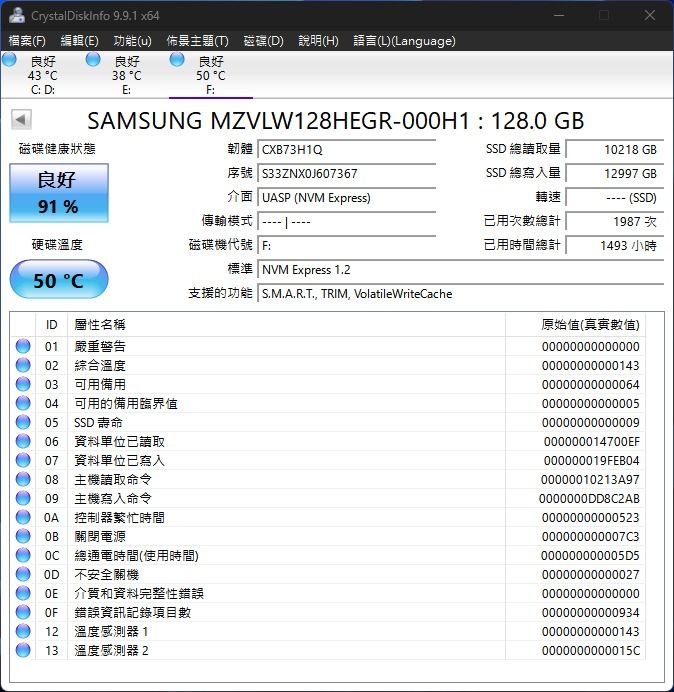The width and height of the screenshot is (674, 692).
Task: Click raw value 0000000000015C
Action: (x=591, y=650)
